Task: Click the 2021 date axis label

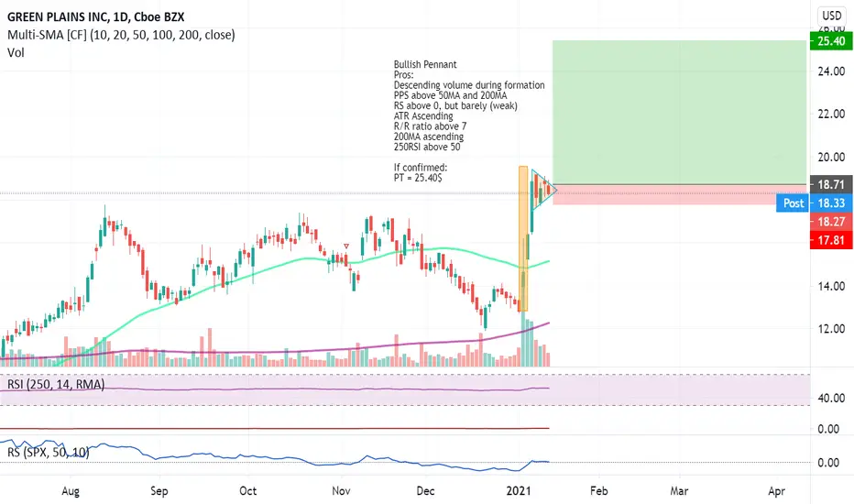Action: click(519, 491)
